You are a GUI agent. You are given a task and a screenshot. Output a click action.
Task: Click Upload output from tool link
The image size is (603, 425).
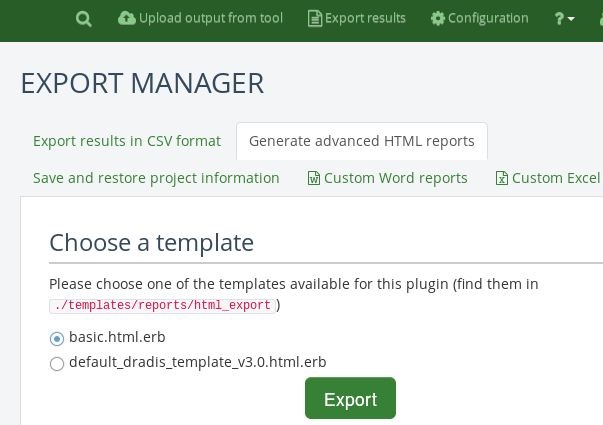[x=211, y=18]
